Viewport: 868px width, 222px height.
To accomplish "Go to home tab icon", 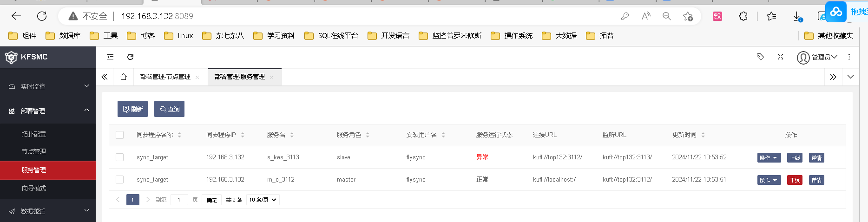I will tap(123, 77).
